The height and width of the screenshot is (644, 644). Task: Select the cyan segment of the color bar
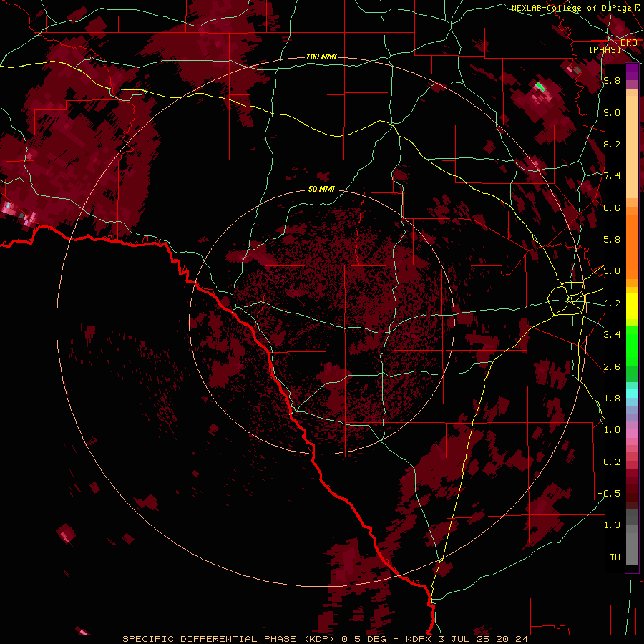632,394
